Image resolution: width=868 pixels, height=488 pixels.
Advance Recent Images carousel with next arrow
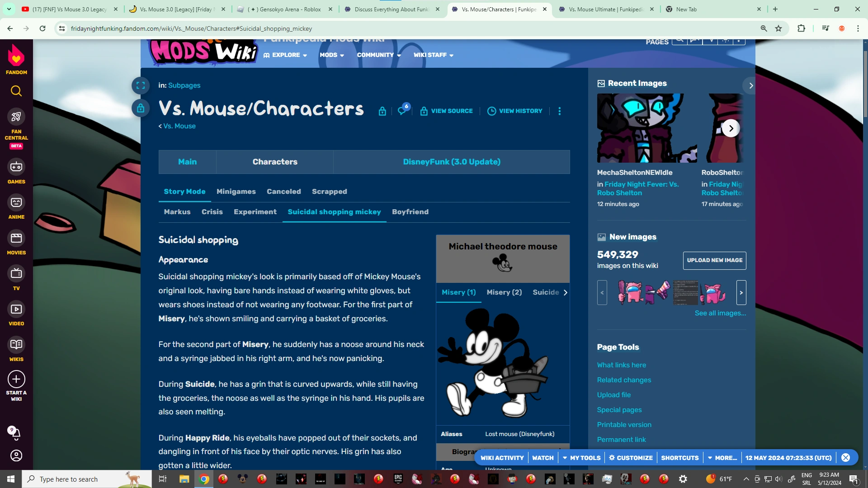(731, 128)
